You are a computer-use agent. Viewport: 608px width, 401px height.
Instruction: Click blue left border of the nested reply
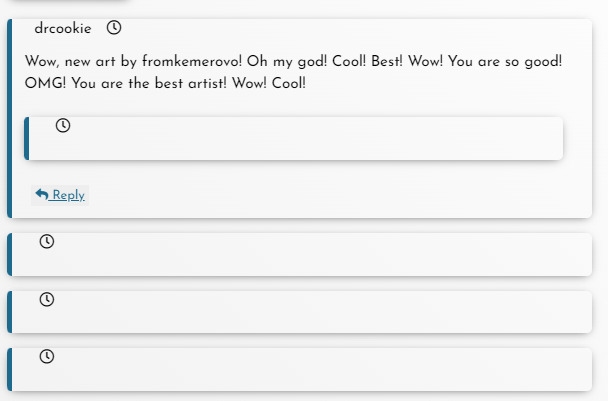26,138
